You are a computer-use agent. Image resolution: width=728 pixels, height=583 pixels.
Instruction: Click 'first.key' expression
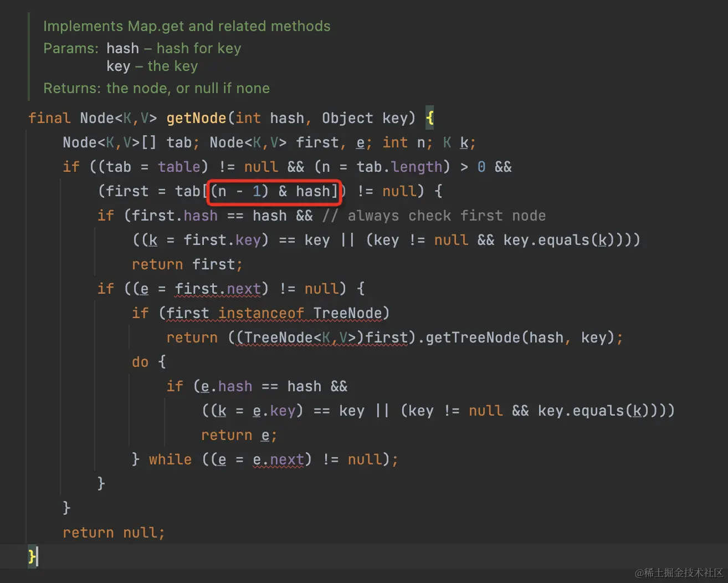(222, 240)
